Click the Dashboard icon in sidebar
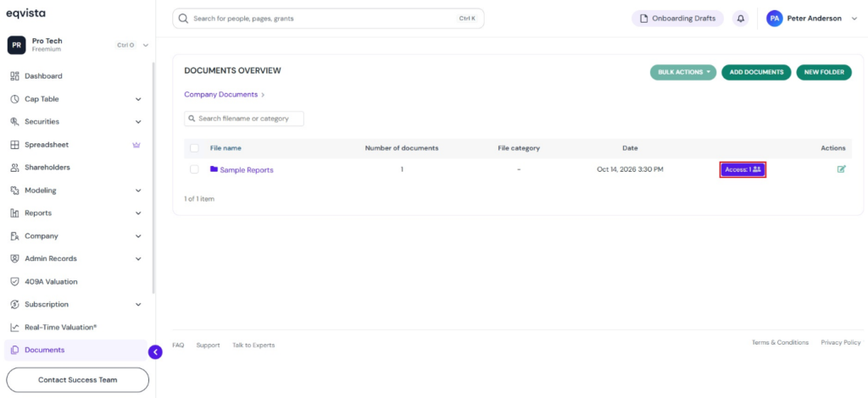The image size is (868, 398). [x=15, y=76]
